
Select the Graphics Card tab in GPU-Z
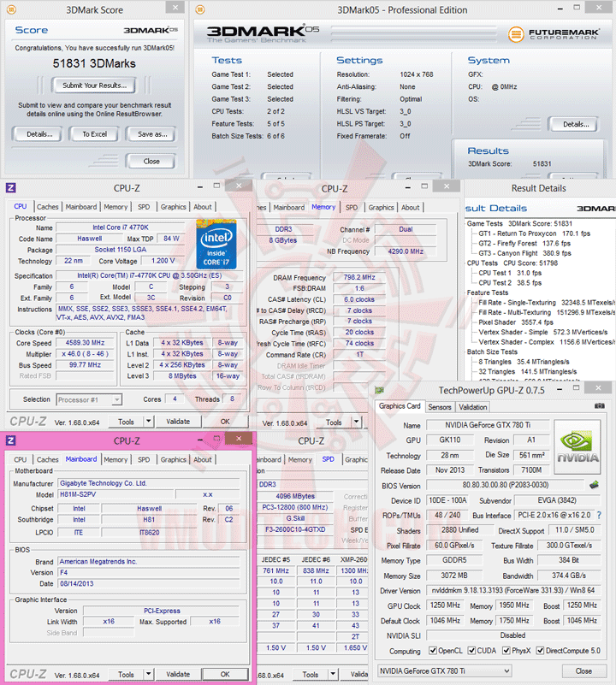tap(400, 406)
